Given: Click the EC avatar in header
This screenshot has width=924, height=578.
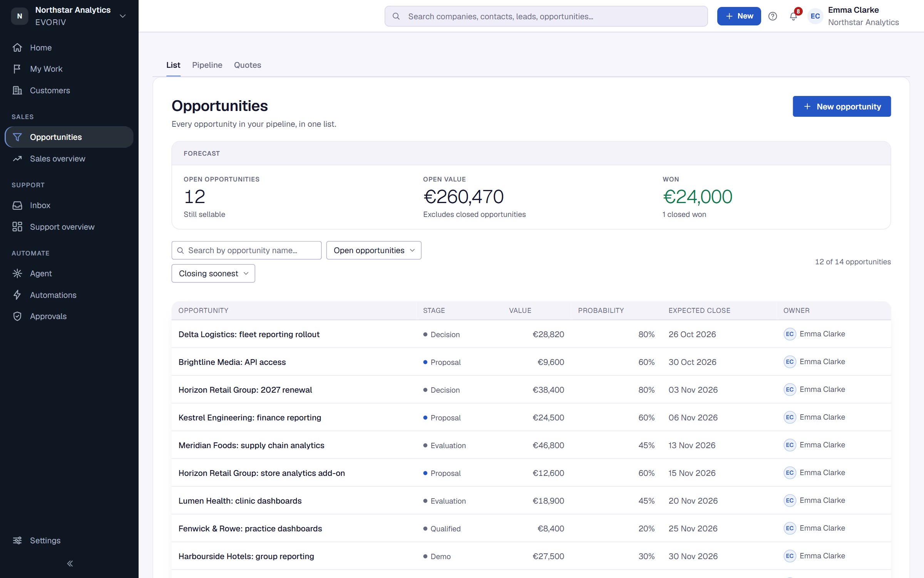Looking at the screenshot, I should pyautogui.click(x=815, y=16).
